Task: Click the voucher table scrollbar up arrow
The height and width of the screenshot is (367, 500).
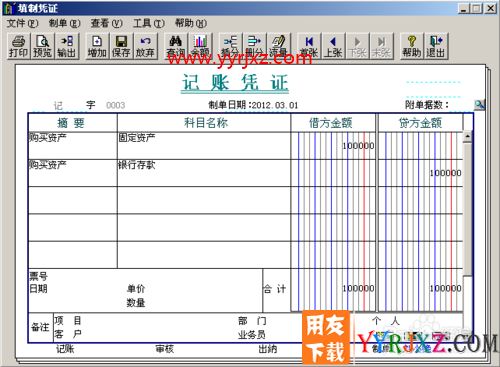Action: pos(468,137)
